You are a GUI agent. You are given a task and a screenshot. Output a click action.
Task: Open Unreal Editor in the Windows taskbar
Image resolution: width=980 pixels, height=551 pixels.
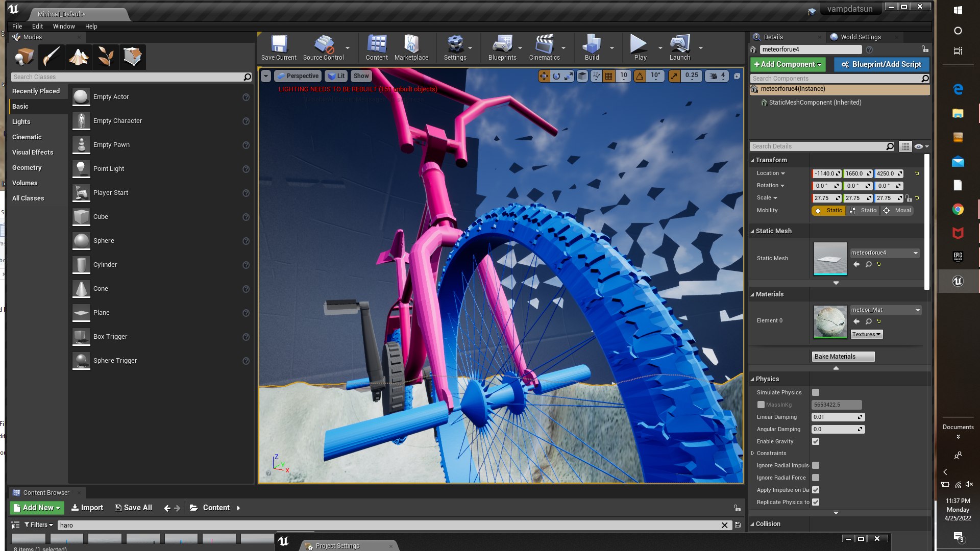point(958,281)
